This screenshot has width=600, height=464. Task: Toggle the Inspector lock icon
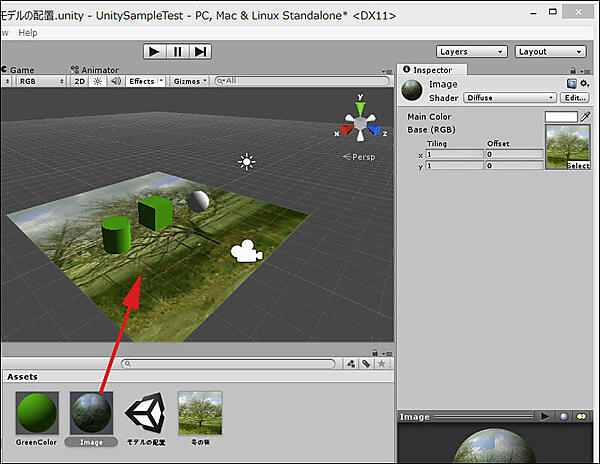point(573,71)
